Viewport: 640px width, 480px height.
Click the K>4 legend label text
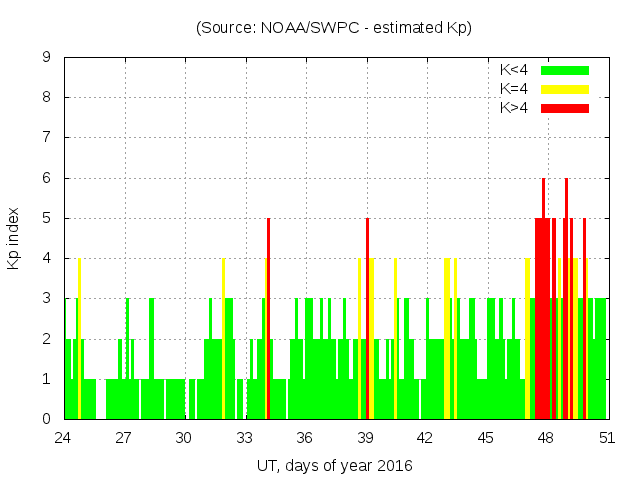(x=515, y=107)
